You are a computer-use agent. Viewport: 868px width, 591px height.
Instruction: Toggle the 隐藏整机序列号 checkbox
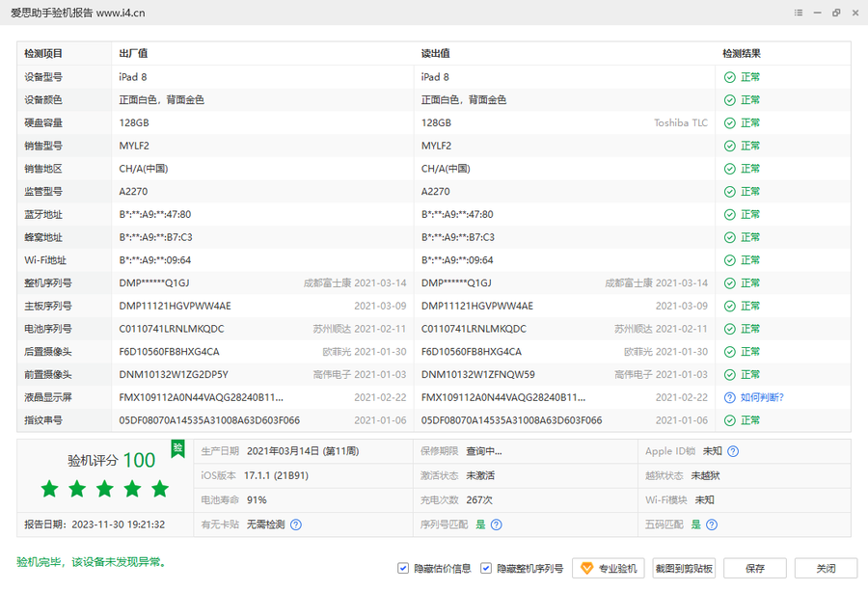tap(486, 569)
